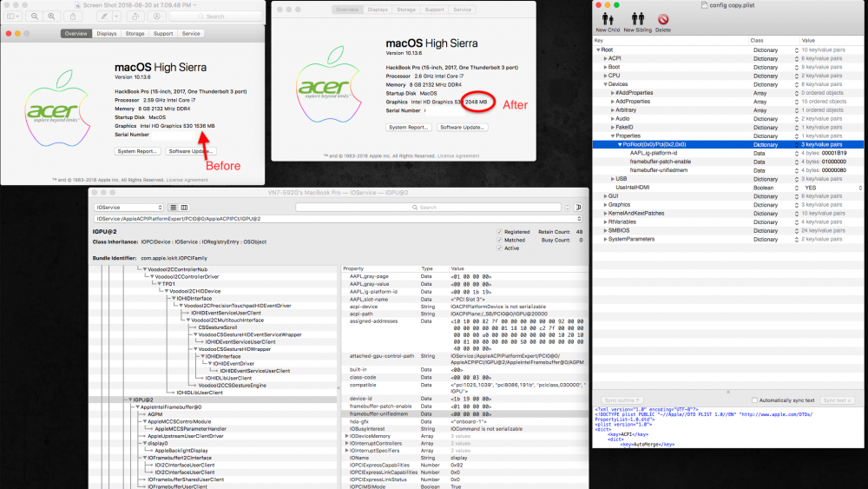Select Displays tab in Before window
The image size is (868, 489).
(x=106, y=34)
